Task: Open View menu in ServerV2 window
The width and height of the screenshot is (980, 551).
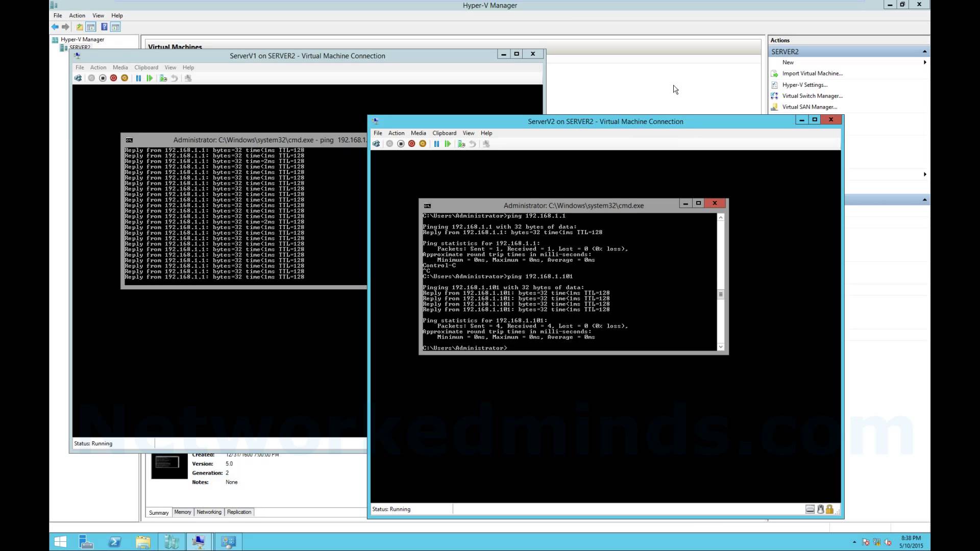Action: click(x=468, y=133)
